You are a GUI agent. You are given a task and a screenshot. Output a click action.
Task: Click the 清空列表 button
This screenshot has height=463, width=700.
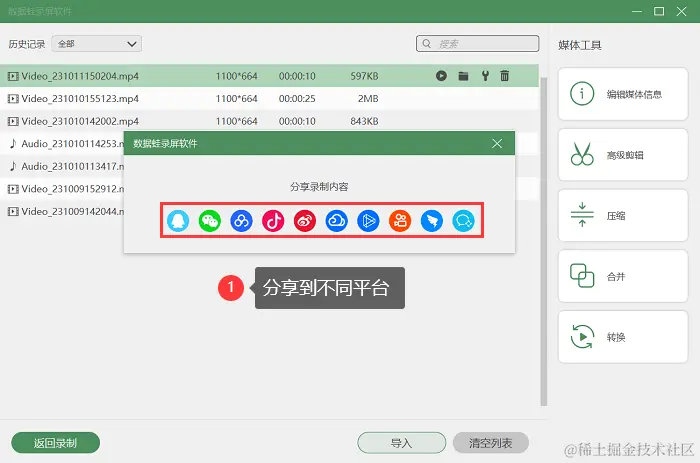coord(491,443)
